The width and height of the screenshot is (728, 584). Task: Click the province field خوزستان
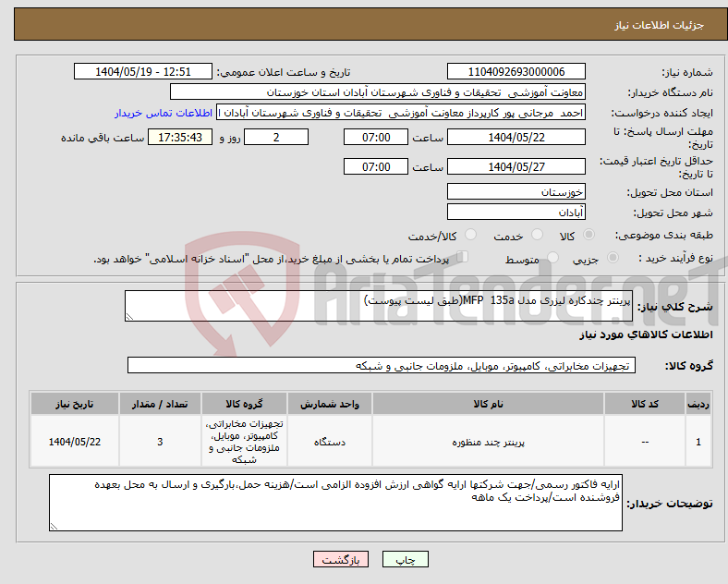pos(516,191)
